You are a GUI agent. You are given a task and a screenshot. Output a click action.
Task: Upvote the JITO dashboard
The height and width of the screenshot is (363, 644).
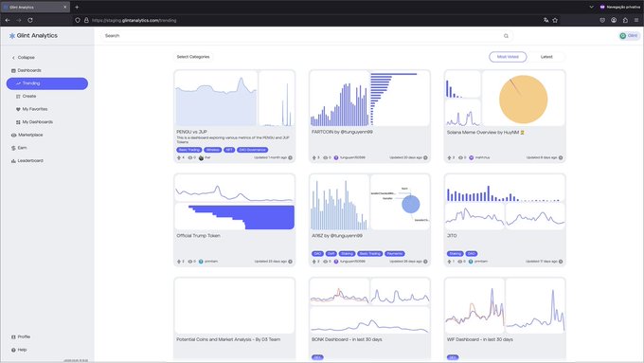pos(449,262)
